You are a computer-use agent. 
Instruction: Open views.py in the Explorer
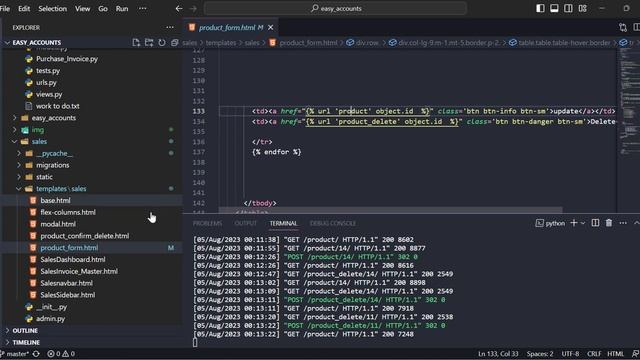click(x=49, y=94)
